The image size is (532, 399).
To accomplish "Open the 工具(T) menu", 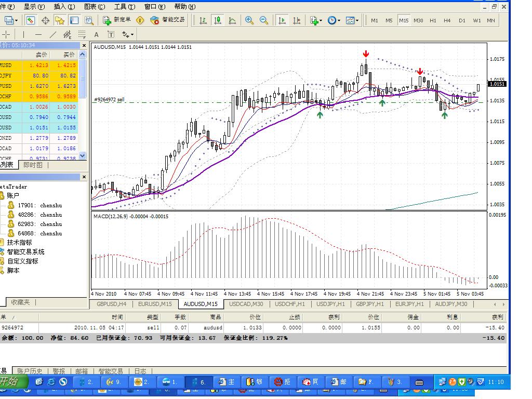I will coord(125,6).
